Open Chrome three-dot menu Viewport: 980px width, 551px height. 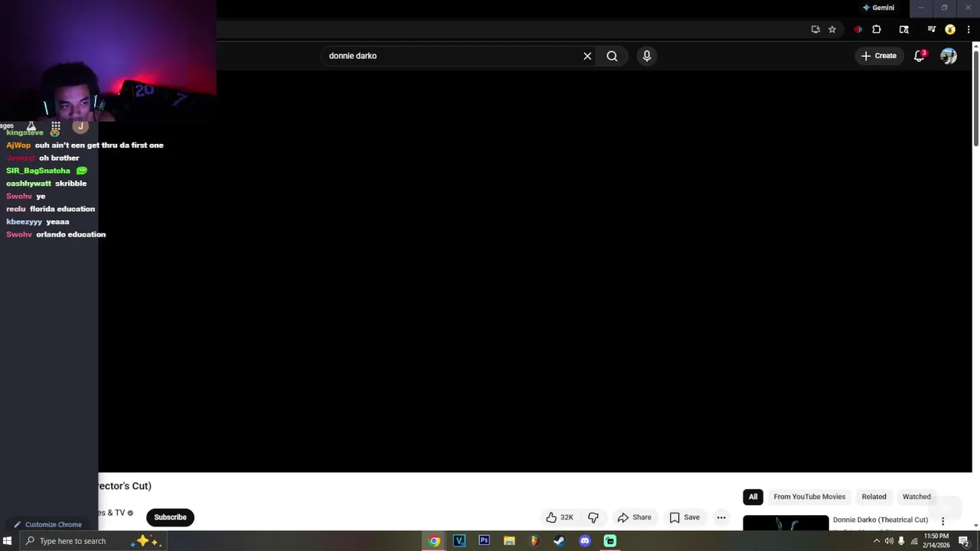coord(969,30)
